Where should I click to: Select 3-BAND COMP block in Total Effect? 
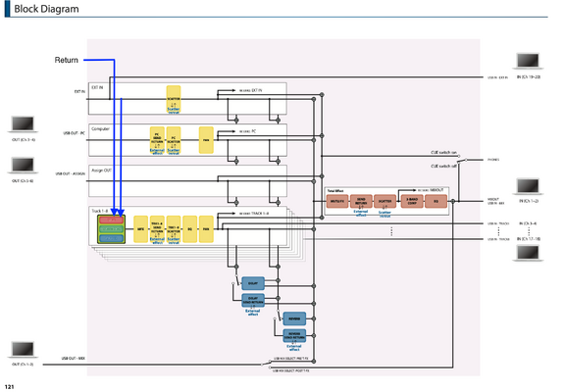412,201
